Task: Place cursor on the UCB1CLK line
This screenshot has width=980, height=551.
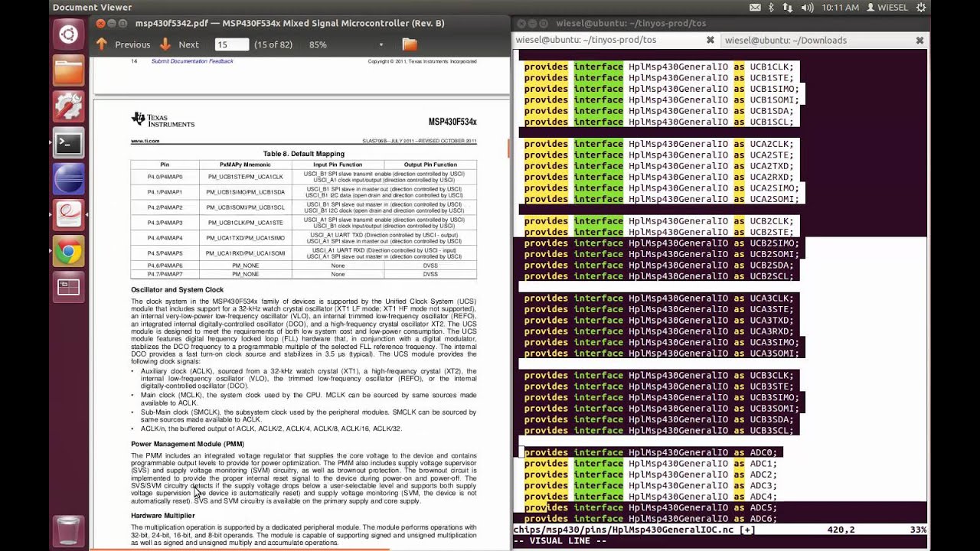Action: point(659,67)
